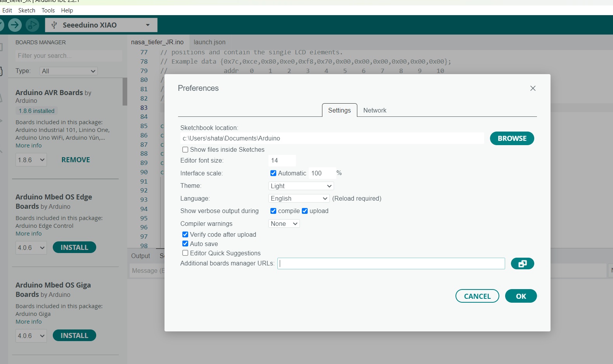613x364 pixels.
Task: Open the Help menu
Action: point(67,10)
